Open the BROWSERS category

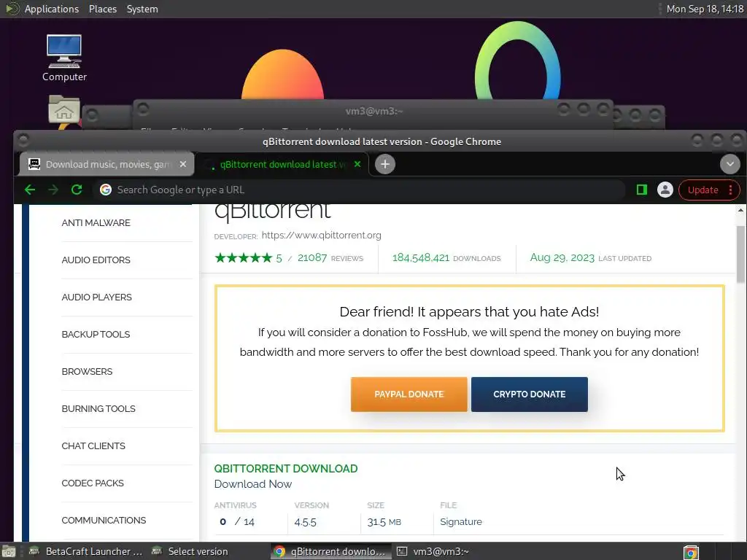88,371
